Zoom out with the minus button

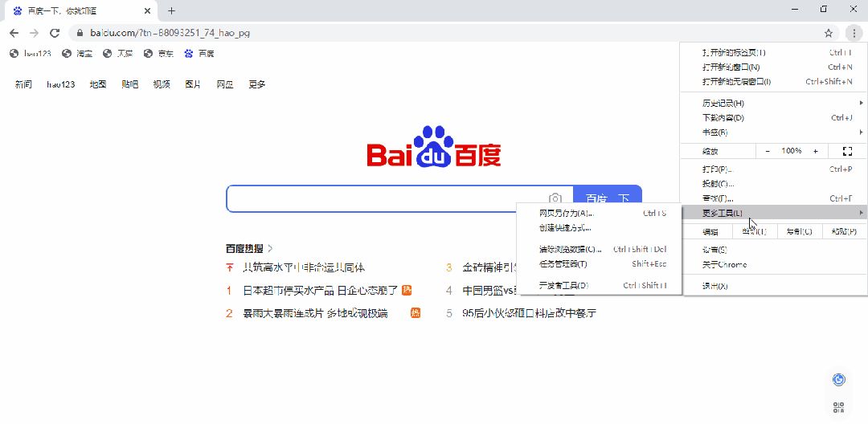[768, 151]
